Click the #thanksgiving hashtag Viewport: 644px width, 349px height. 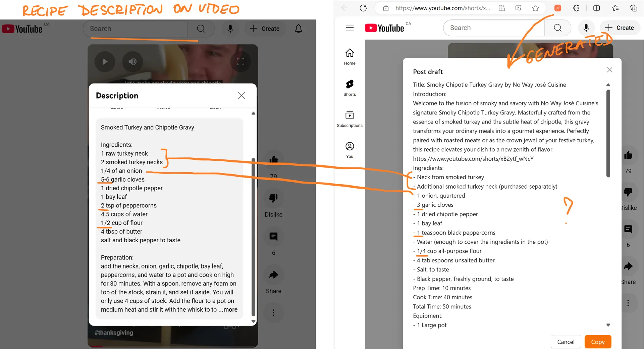tap(114, 333)
